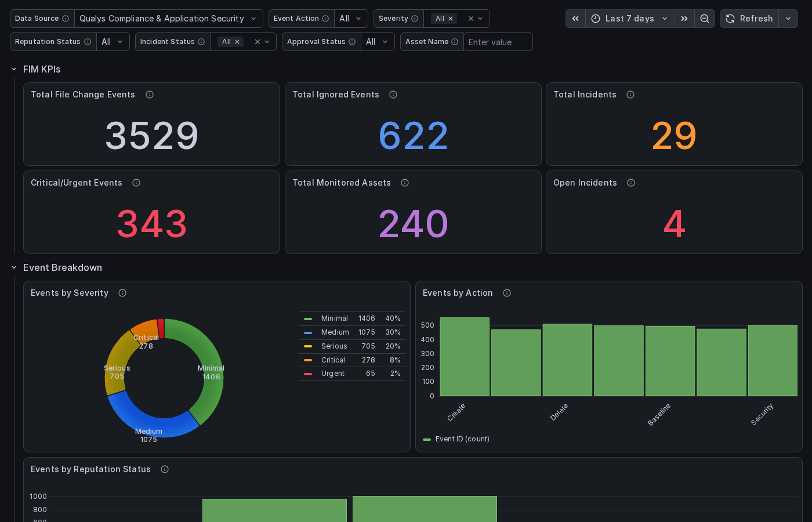Open the Severity dropdown arrow
This screenshot has height=522, width=812.
[480, 19]
